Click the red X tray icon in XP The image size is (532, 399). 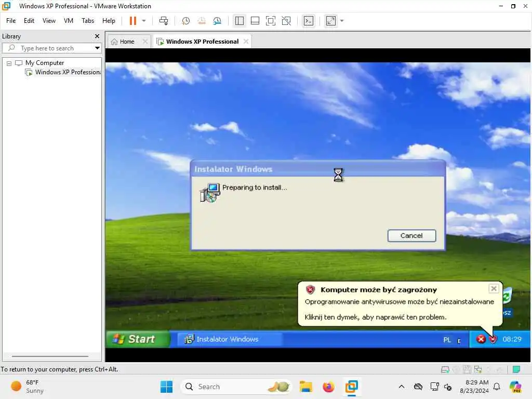[x=481, y=339]
